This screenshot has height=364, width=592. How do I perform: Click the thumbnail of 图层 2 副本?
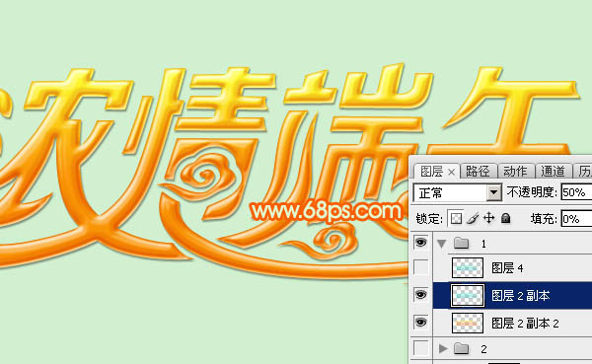pos(468,296)
